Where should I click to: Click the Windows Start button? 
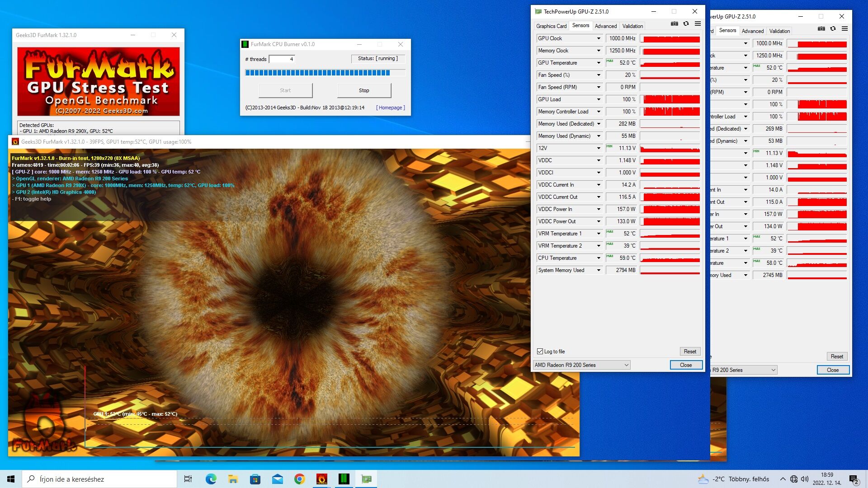[11, 479]
